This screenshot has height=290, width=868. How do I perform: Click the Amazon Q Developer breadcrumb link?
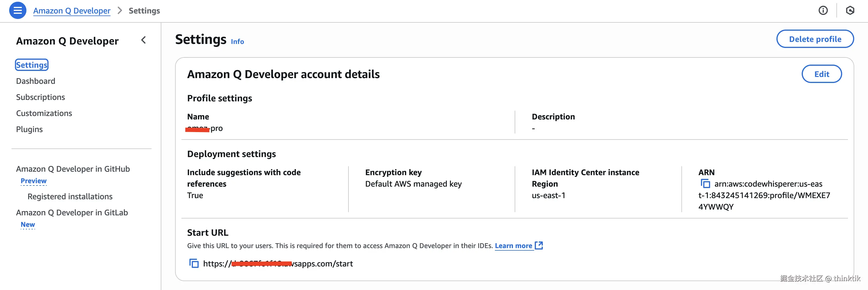[71, 11]
